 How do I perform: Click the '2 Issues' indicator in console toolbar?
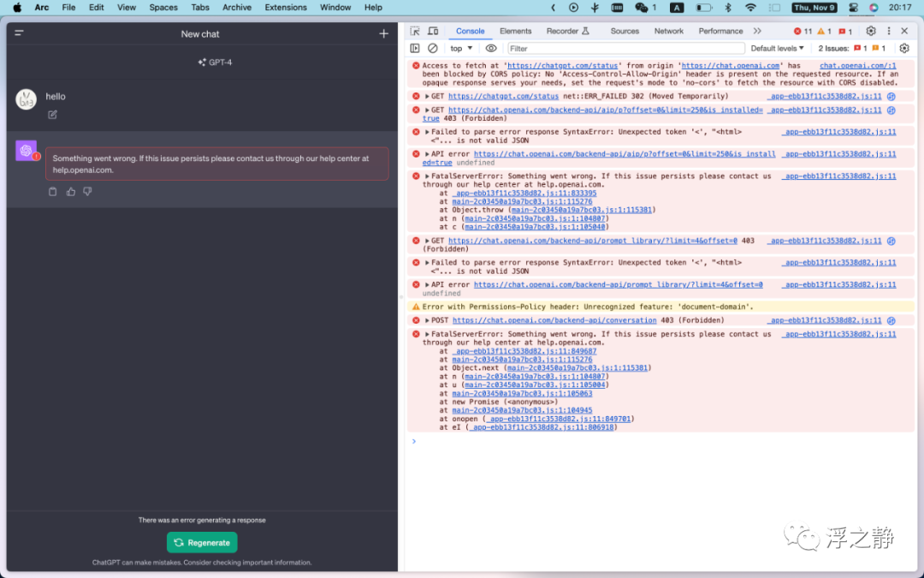point(852,48)
